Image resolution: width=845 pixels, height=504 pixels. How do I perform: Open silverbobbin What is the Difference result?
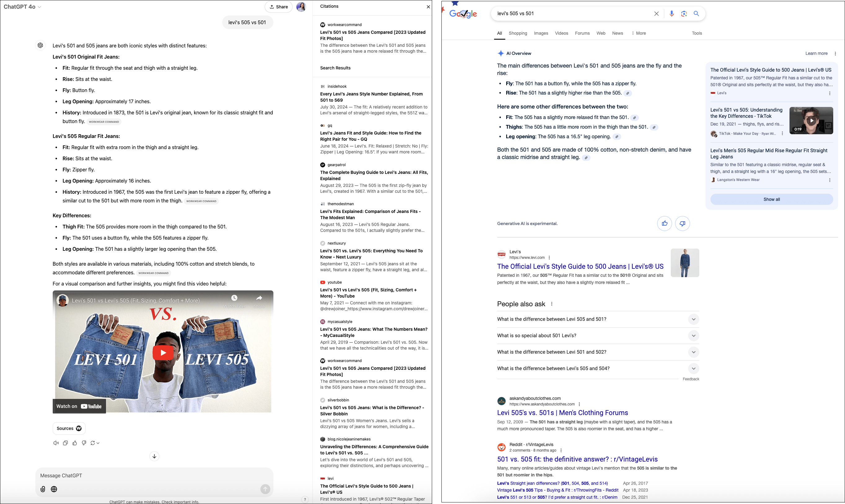[x=372, y=411]
